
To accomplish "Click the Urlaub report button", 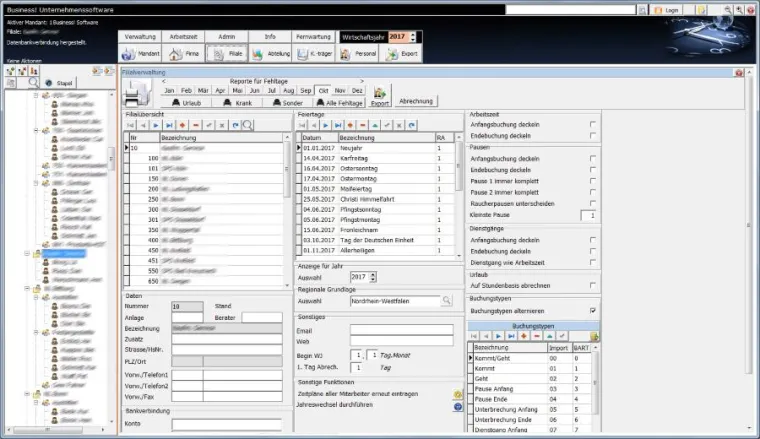I will coord(189,102).
